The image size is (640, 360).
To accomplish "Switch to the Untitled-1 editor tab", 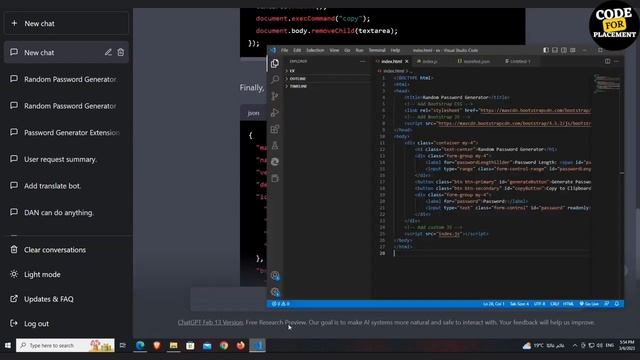I will [518, 61].
